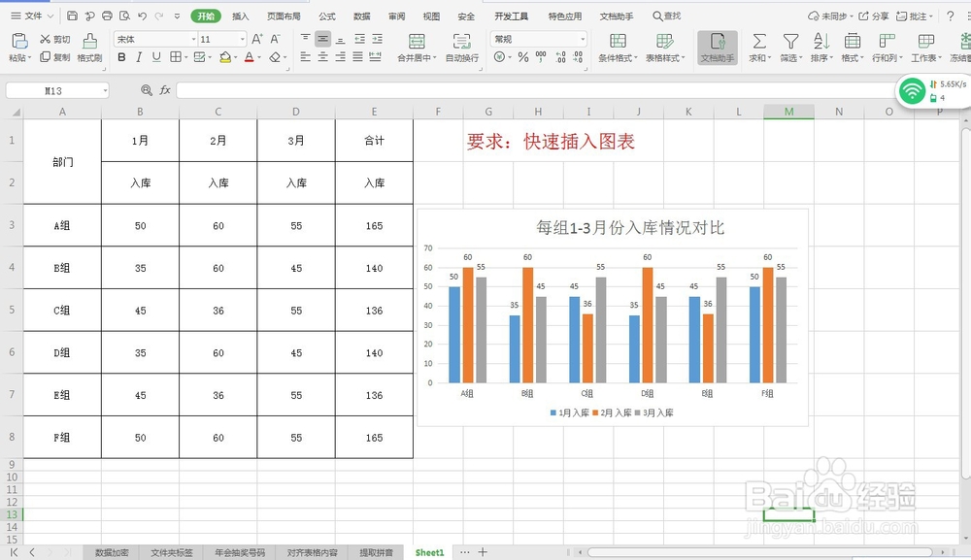
Task: Open the 视图 ribbon tab
Action: pyautogui.click(x=431, y=16)
